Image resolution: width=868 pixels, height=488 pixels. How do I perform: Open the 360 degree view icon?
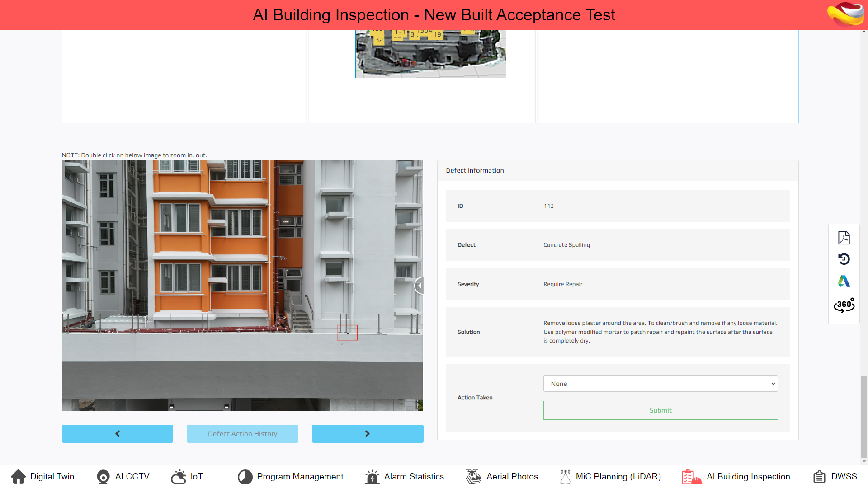pos(844,305)
